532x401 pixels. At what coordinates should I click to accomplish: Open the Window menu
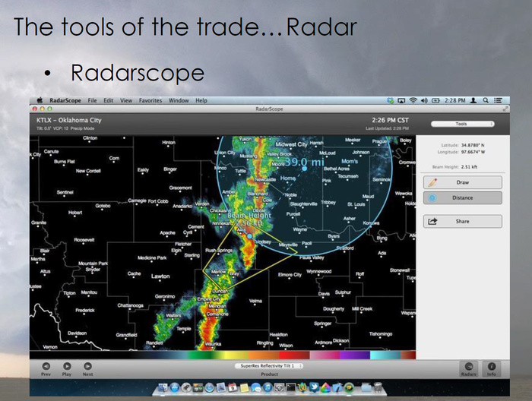(179, 100)
